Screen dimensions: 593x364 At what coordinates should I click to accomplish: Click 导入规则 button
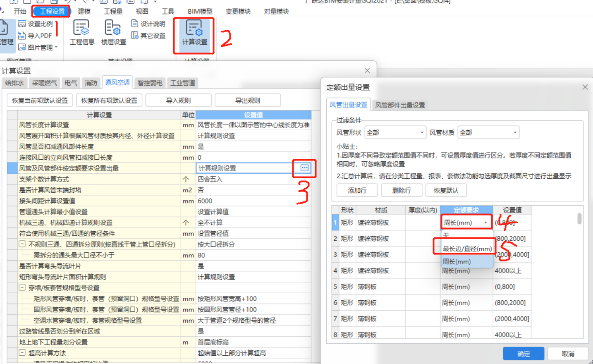tap(178, 101)
